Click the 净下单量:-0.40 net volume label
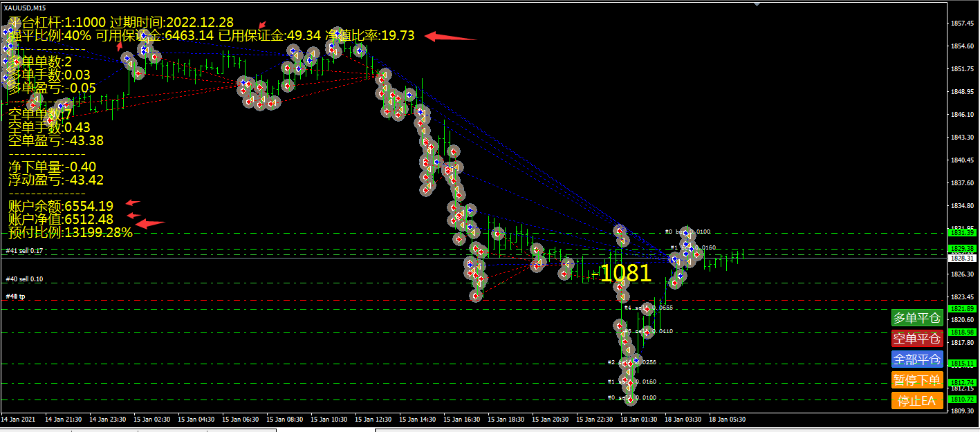 pos(53,167)
